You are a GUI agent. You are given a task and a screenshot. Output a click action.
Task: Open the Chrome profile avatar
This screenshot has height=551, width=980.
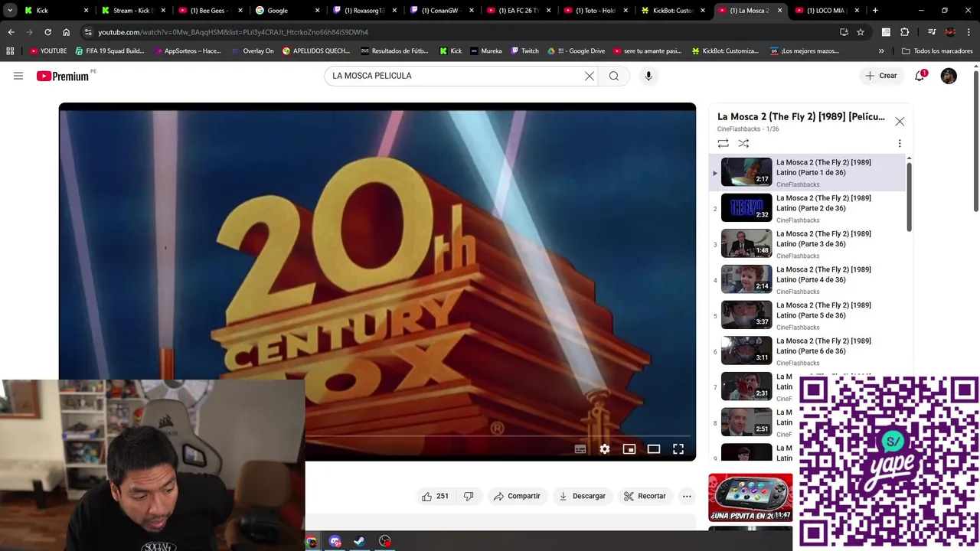[x=950, y=32]
